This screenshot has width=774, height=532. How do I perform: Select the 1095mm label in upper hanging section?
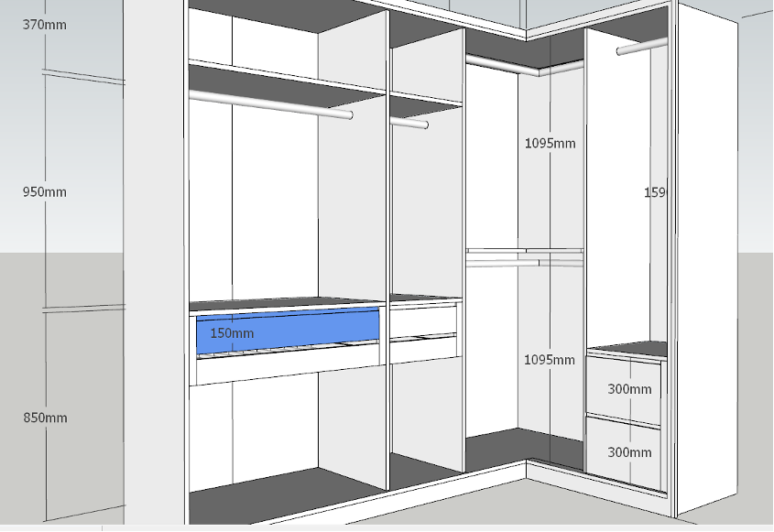tap(550, 144)
